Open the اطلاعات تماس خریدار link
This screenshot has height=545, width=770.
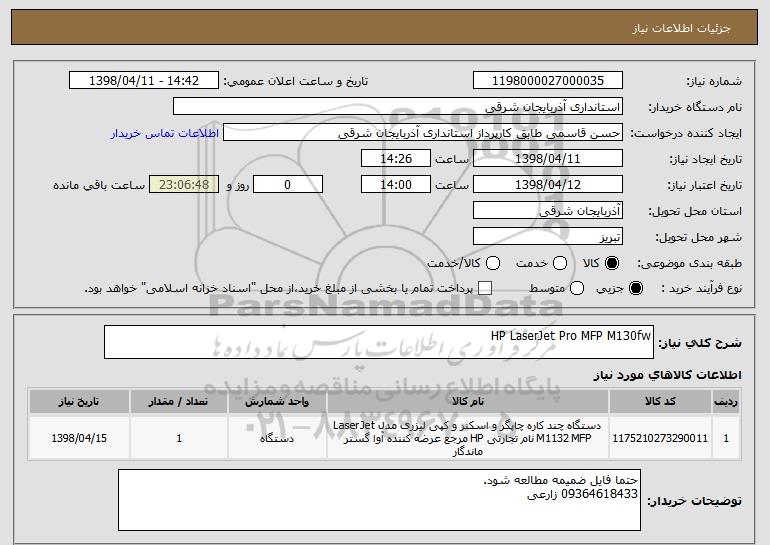165,133
